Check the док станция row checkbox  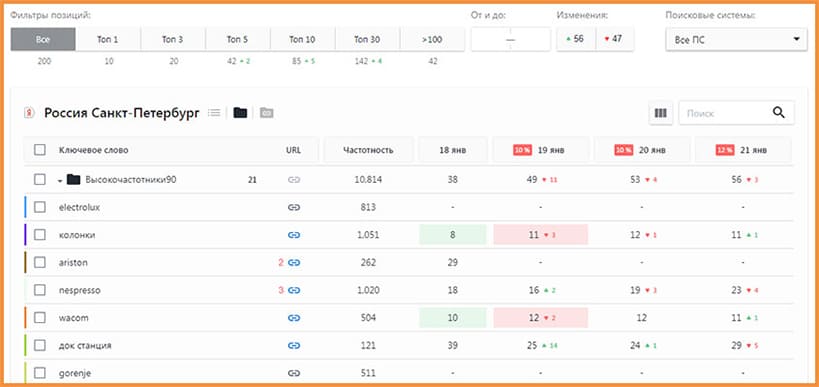pyautogui.click(x=40, y=345)
